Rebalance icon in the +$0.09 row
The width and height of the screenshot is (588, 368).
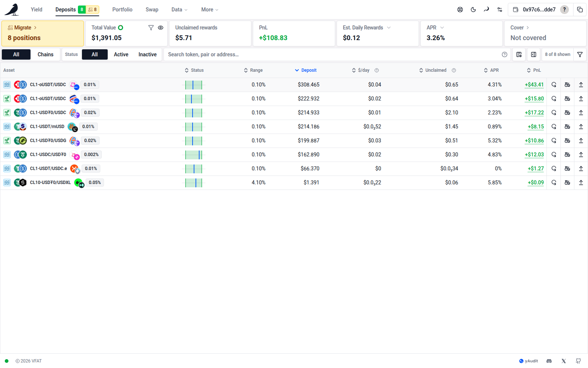coord(554,183)
